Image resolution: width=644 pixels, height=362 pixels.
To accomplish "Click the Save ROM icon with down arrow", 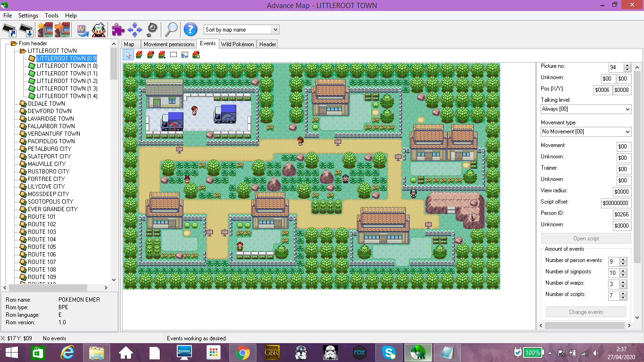I will [27, 30].
